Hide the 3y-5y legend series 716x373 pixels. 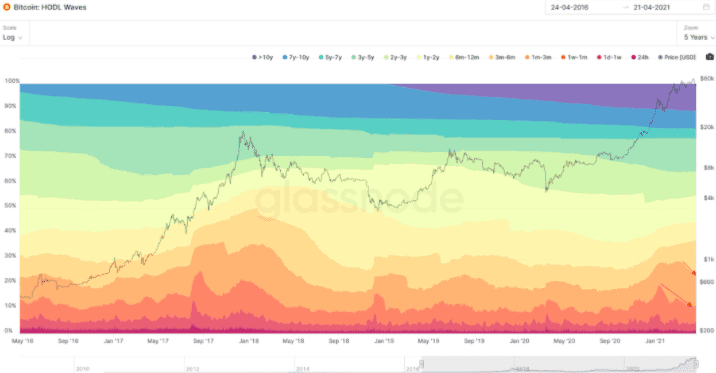coord(363,58)
